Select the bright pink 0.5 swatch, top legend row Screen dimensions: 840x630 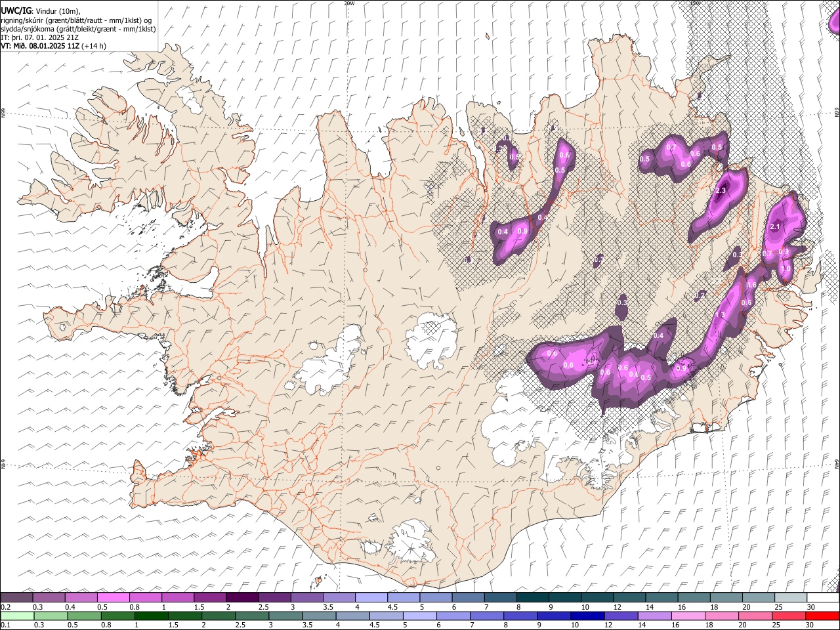113,598
